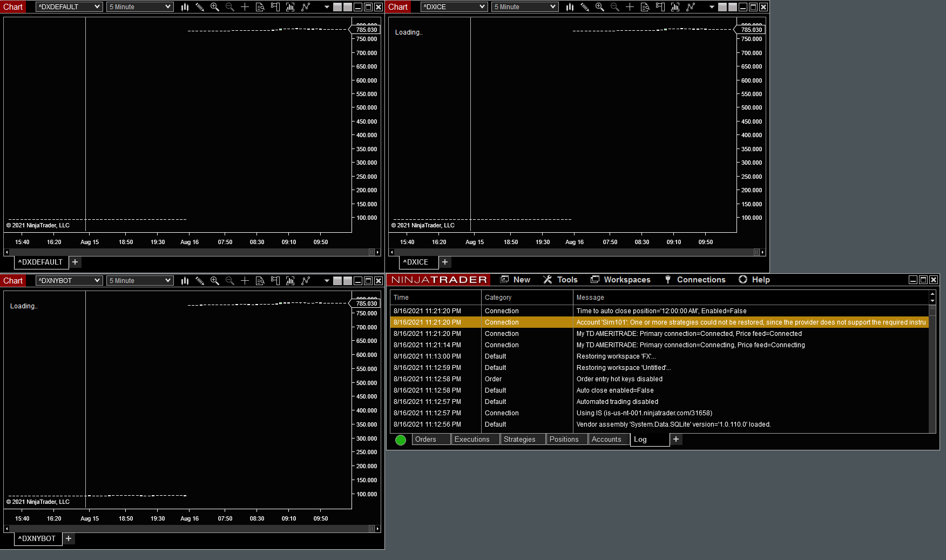Viewport: 946px width, 560px height.
Task: Add new tab next to ^DXNYBOT tab
Action: point(69,539)
